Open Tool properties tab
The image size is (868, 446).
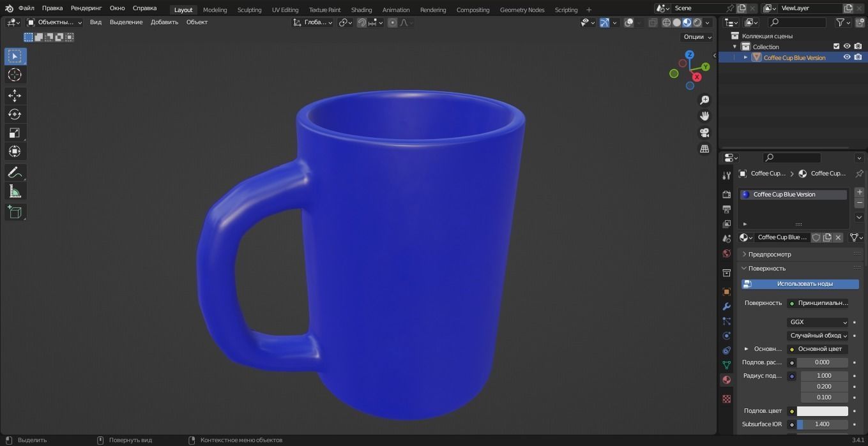click(726, 175)
